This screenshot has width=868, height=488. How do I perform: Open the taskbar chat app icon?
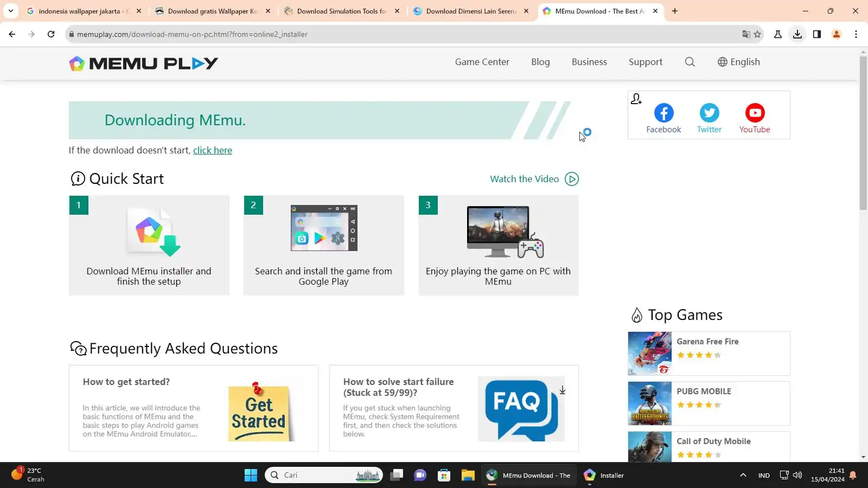[x=420, y=476]
